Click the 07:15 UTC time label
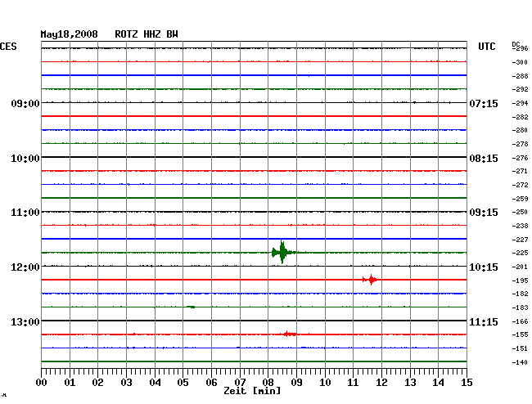 [484, 103]
